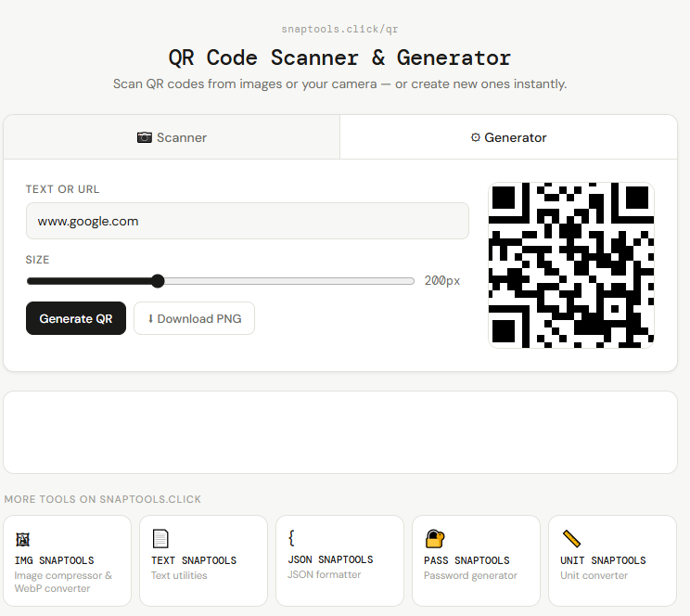Viewport: 690px width, 616px height.
Task: Click the subtitle about scanning QR codes
Action: click(339, 84)
